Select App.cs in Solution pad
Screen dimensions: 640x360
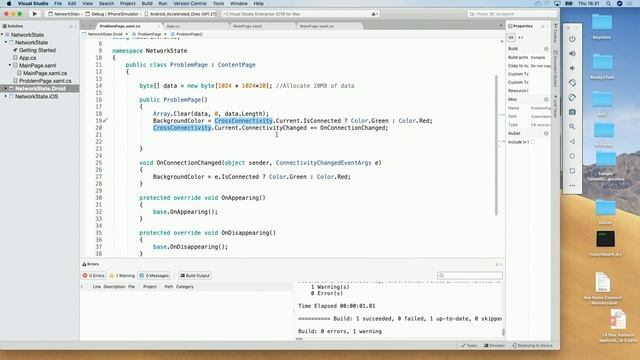(27, 58)
